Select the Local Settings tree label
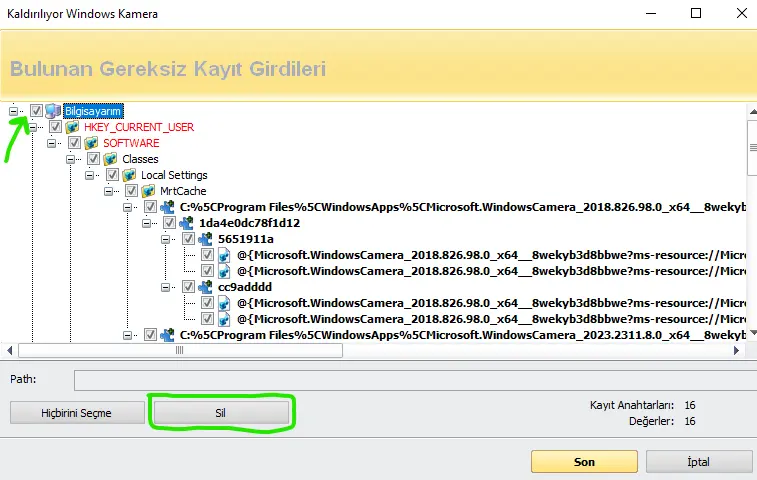This screenshot has height=480, width=757. click(x=174, y=175)
